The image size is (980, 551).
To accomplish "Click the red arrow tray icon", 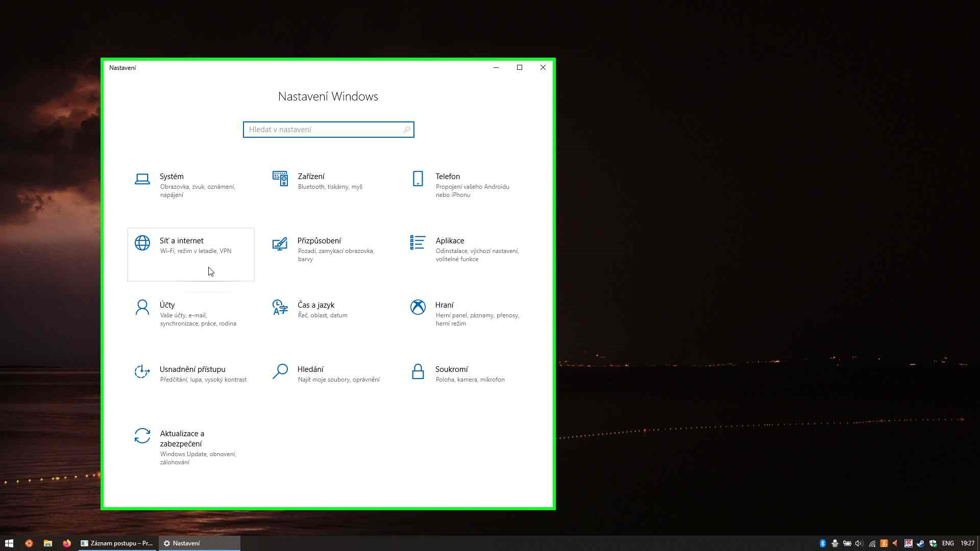I will pyautogui.click(x=896, y=543).
